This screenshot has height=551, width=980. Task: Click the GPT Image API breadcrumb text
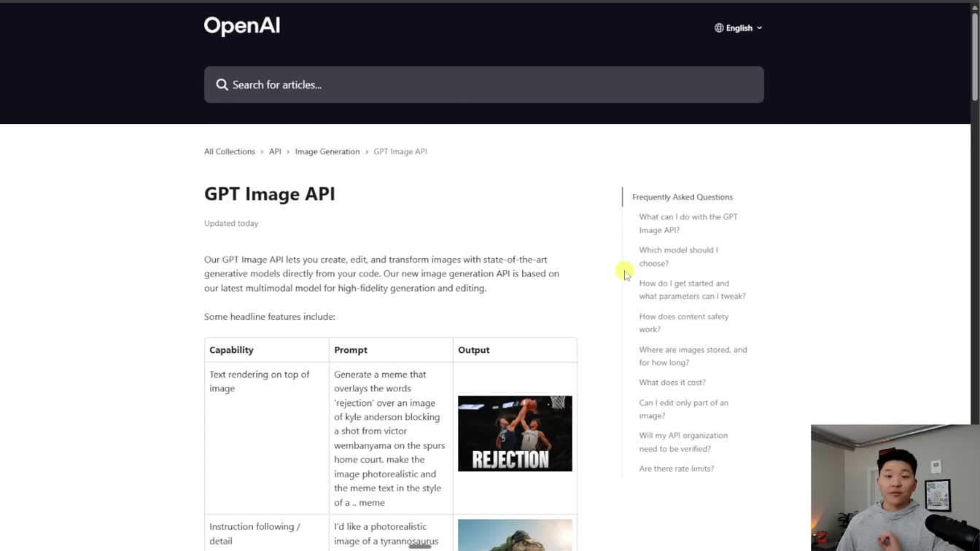click(400, 152)
